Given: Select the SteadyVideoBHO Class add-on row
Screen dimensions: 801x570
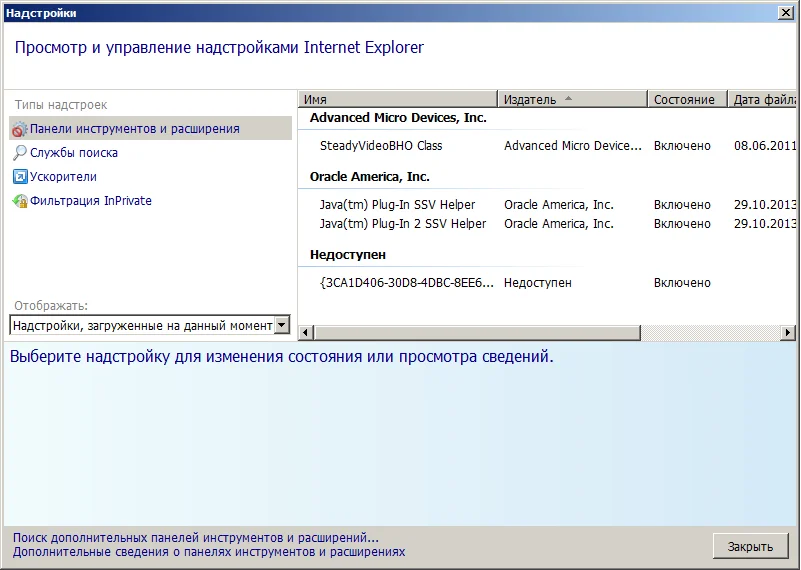Looking at the screenshot, I should click(x=547, y=146).
